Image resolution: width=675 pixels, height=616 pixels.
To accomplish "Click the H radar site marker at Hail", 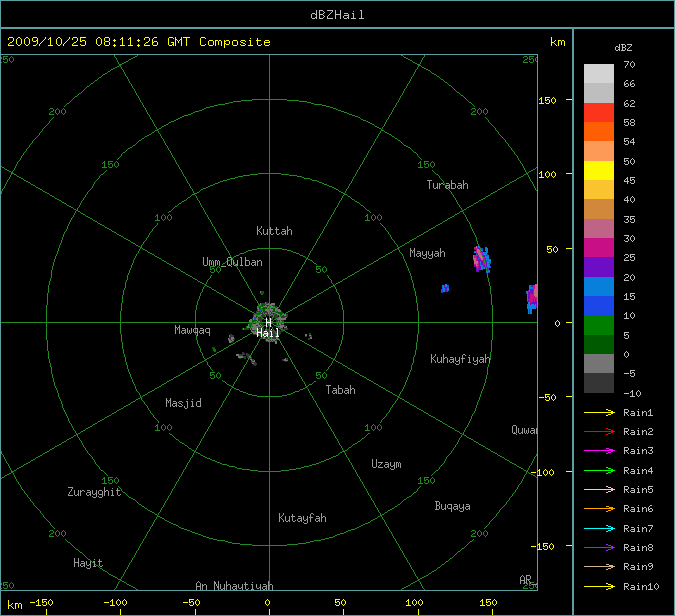I will coord(269,322).
